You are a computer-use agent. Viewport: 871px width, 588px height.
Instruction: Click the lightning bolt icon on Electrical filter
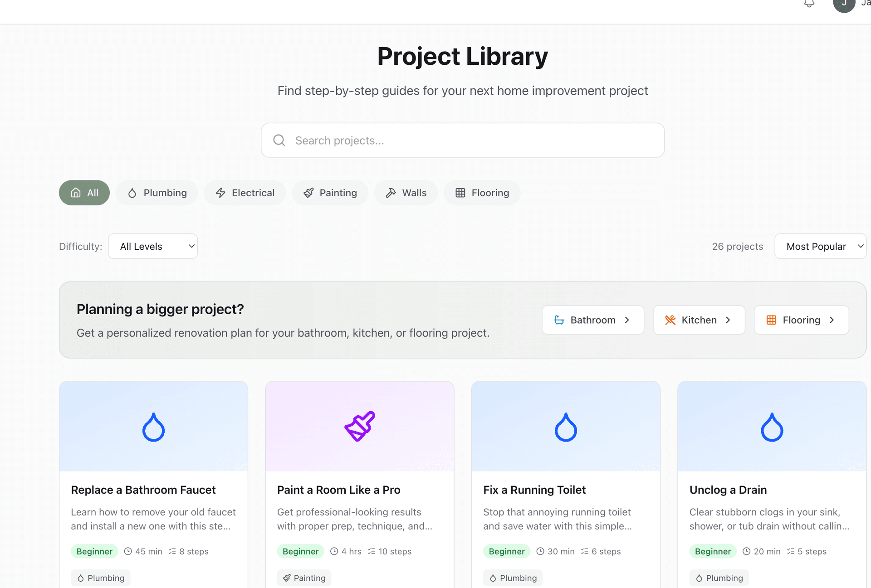coord(220,193)
